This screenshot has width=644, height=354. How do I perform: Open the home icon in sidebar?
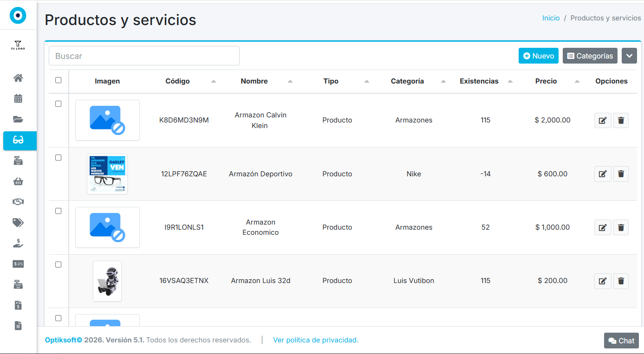click(x=18, y=78)
